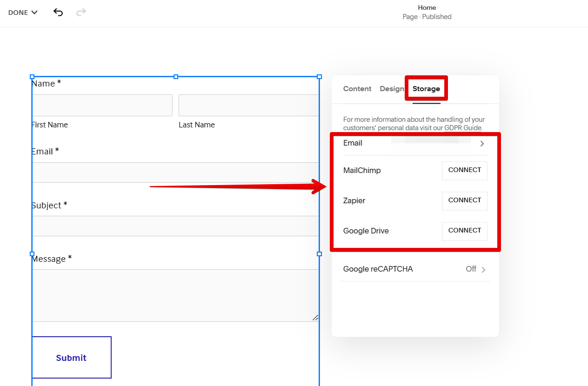Click the 'MailChimp' label

[362, 170]
